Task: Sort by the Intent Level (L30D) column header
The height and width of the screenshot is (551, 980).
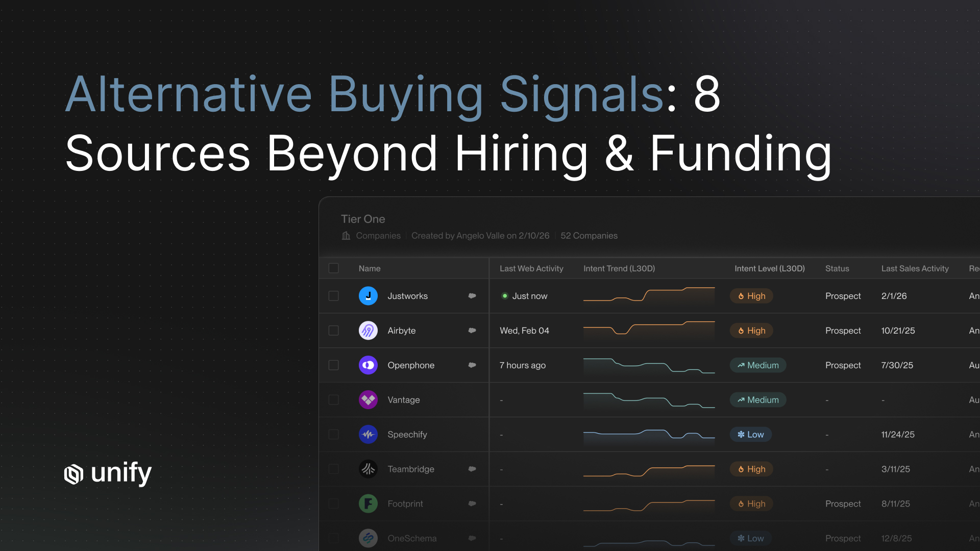Action: (x=770, y=268)
